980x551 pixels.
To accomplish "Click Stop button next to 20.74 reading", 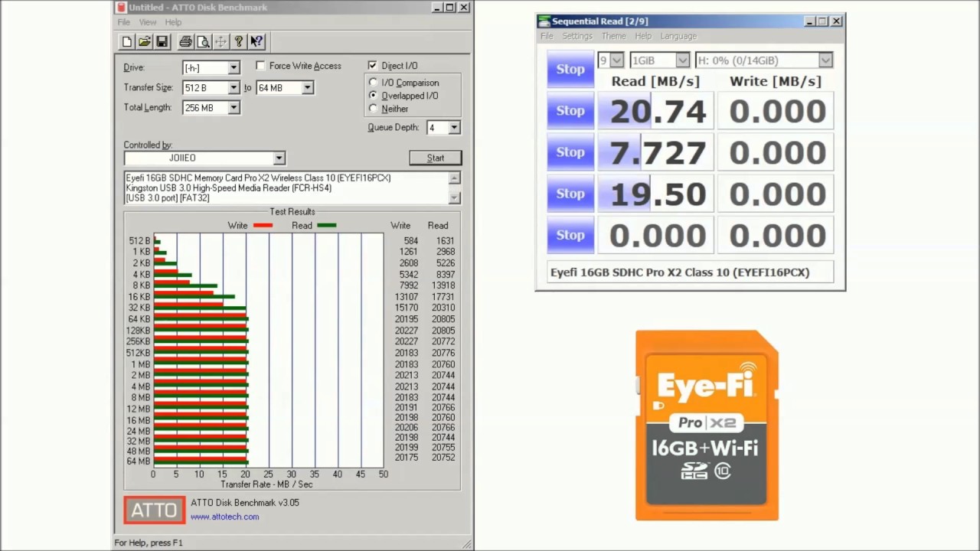I will pos(570,110).
